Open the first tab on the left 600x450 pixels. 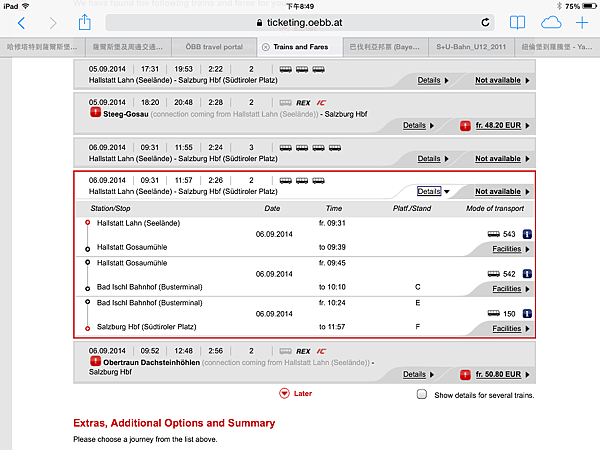(42, 47)
